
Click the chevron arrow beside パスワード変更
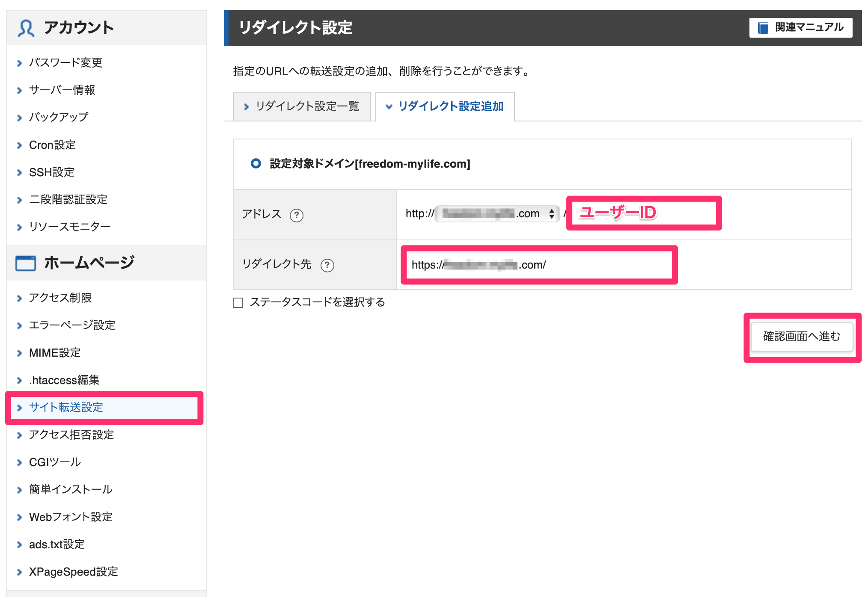(x=19, y=63)
